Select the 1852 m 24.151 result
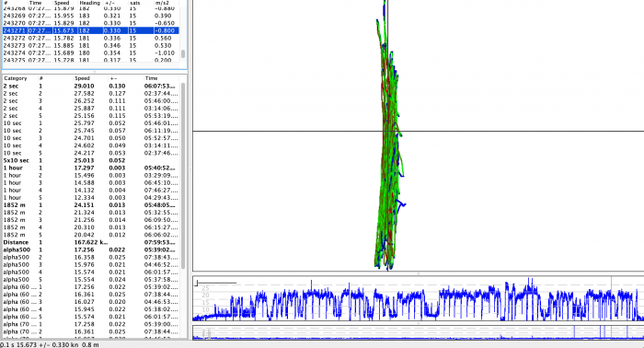 91,204
